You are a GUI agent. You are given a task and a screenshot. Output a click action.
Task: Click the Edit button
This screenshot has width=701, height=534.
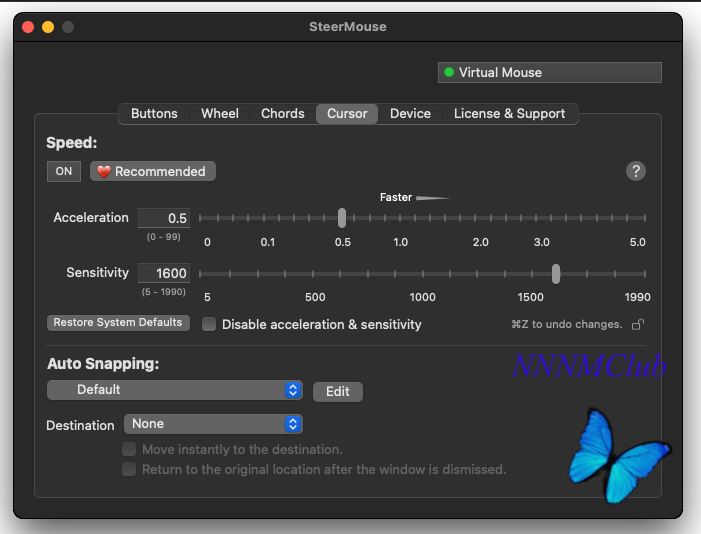(338, 392)
